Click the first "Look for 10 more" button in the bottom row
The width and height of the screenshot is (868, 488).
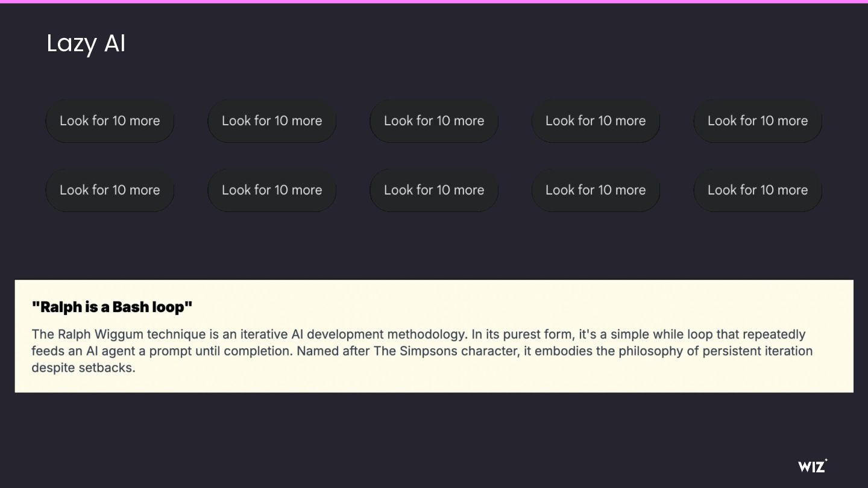tap(110, 190)
